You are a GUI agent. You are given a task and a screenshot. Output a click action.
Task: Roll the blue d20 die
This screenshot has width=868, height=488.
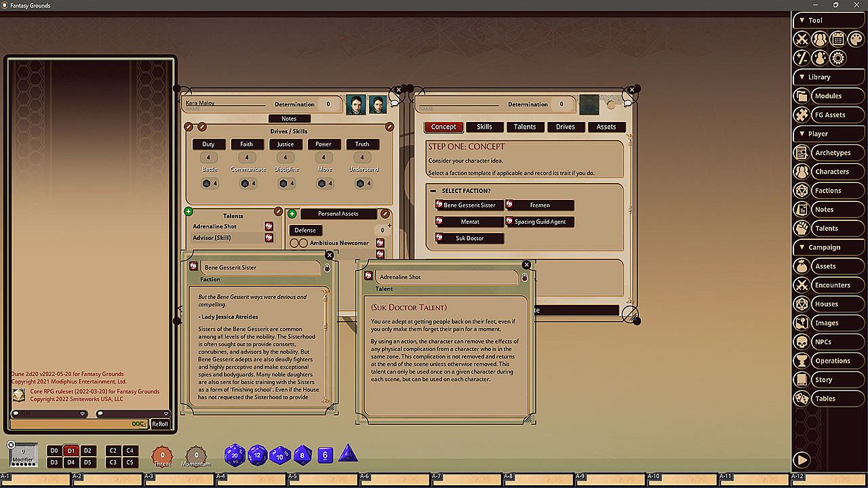click(x=235, y=455)
